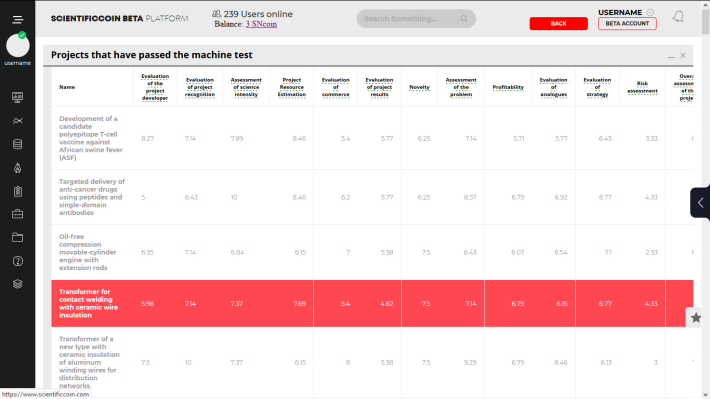Expand the side panel arrow tab
This screenshot has width=710, height=399.
pyautogui.click(x=700, y=203)
